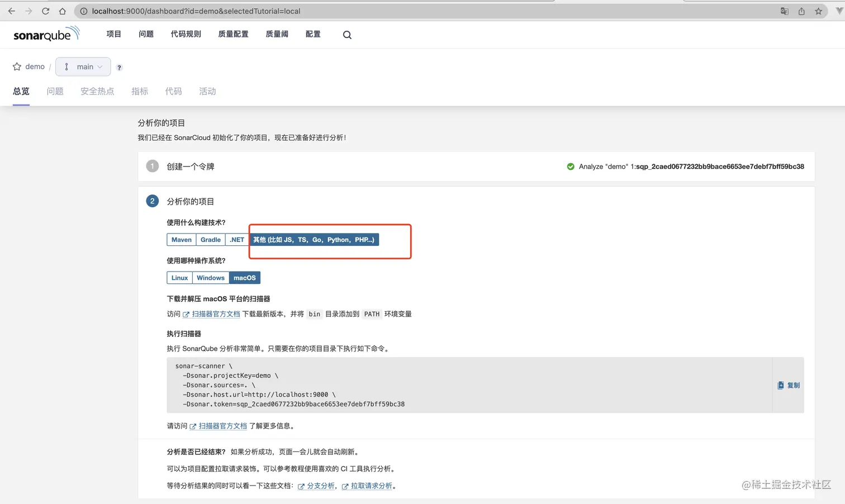
Task: Click the browser forward arrow
Action: pos(29,11)
